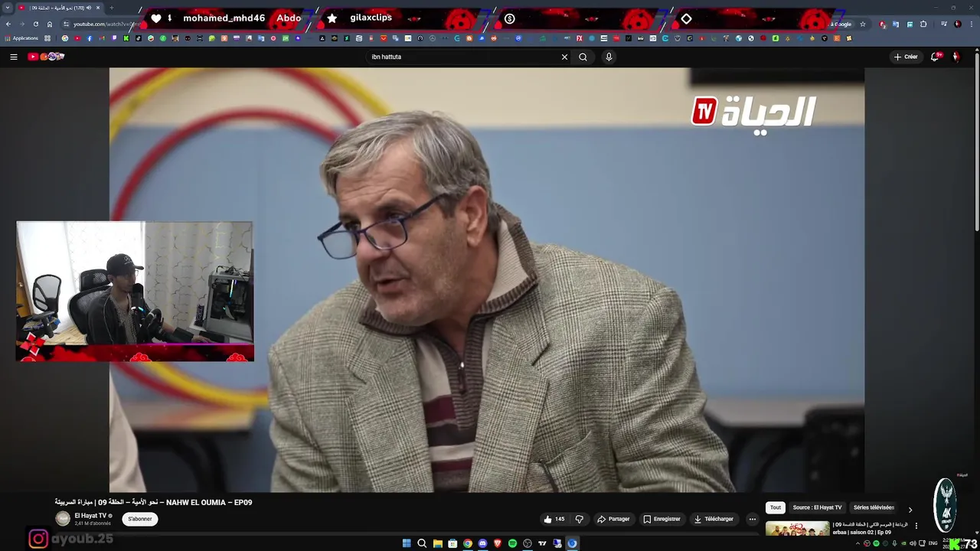
Task: Open the Twitch bookmark icon
Action: click(x=114, y=38)
